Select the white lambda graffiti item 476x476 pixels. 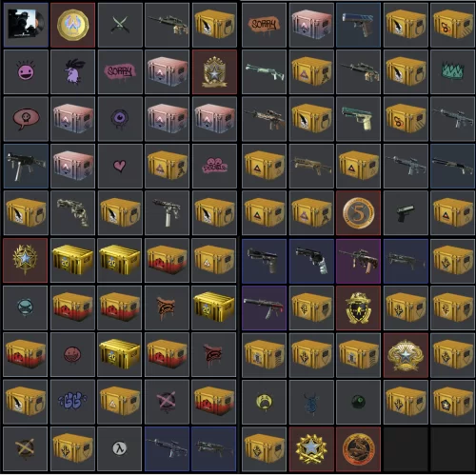(120, 448)
